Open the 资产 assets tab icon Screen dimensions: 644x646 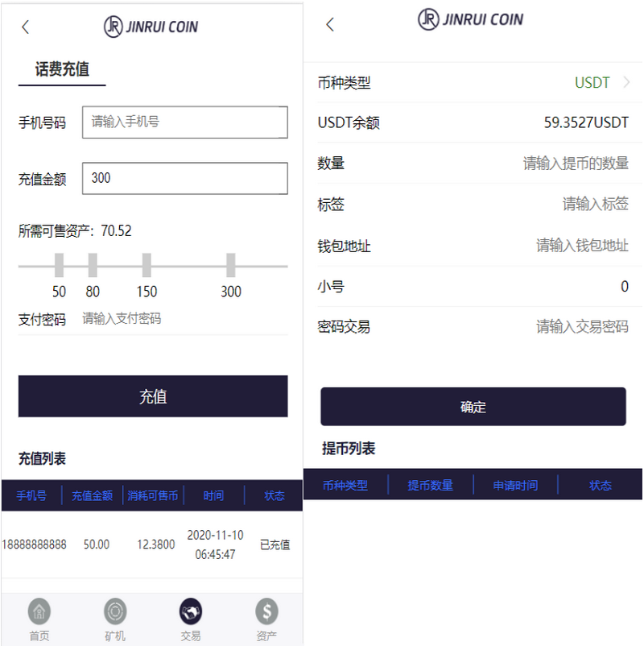[266, 611]
